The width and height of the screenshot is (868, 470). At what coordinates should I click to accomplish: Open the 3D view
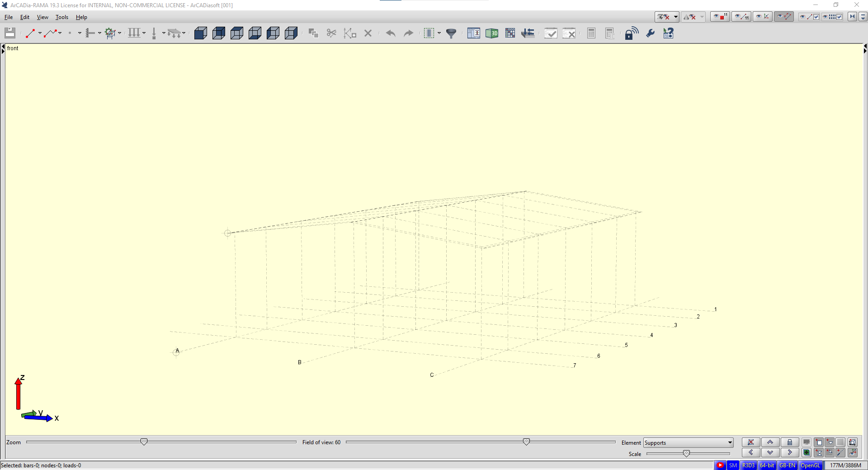[x=493, y=33]
